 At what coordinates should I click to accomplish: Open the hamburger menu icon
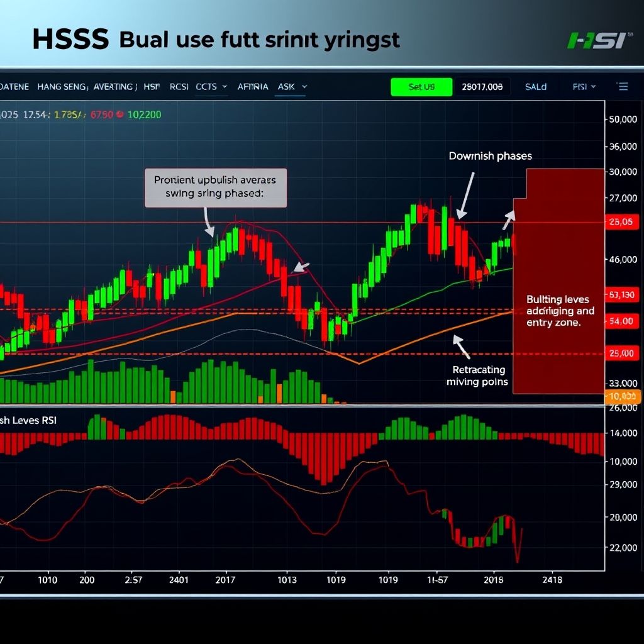click(623, 87)
